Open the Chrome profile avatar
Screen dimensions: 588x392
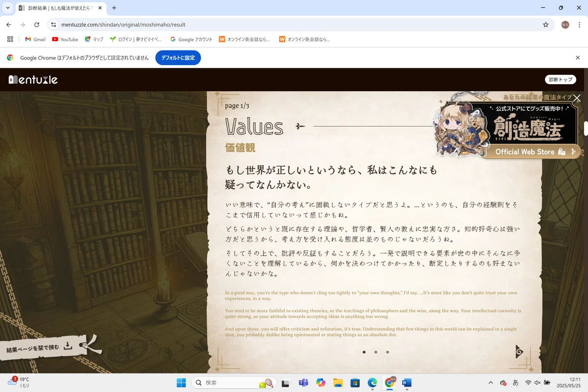[565, 24]
